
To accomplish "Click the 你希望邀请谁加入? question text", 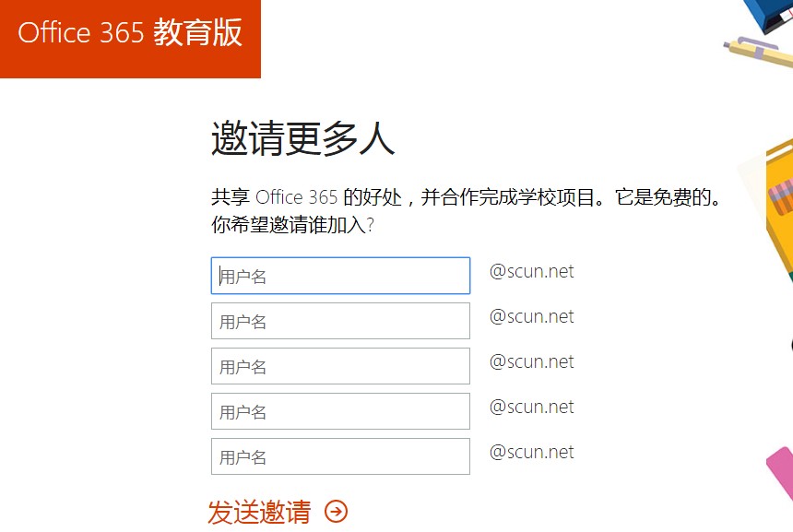I will coord(293,225).
